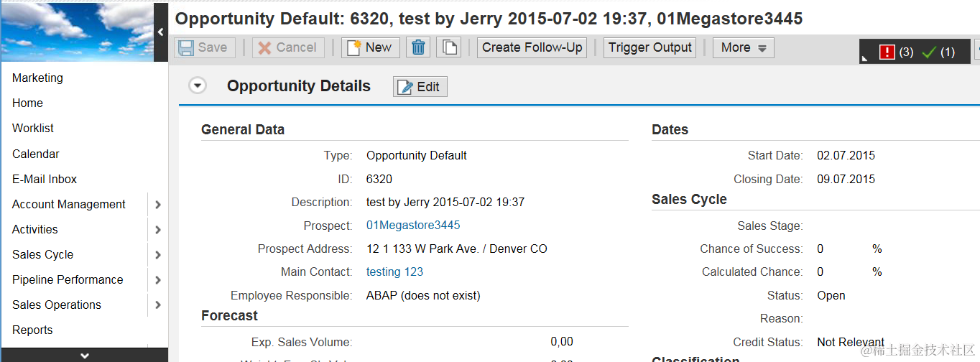The width and height of the screenshot is (980, 362).
Task: Open the 01Megastore3445 prospect link
Action: [x=413, y=226]
